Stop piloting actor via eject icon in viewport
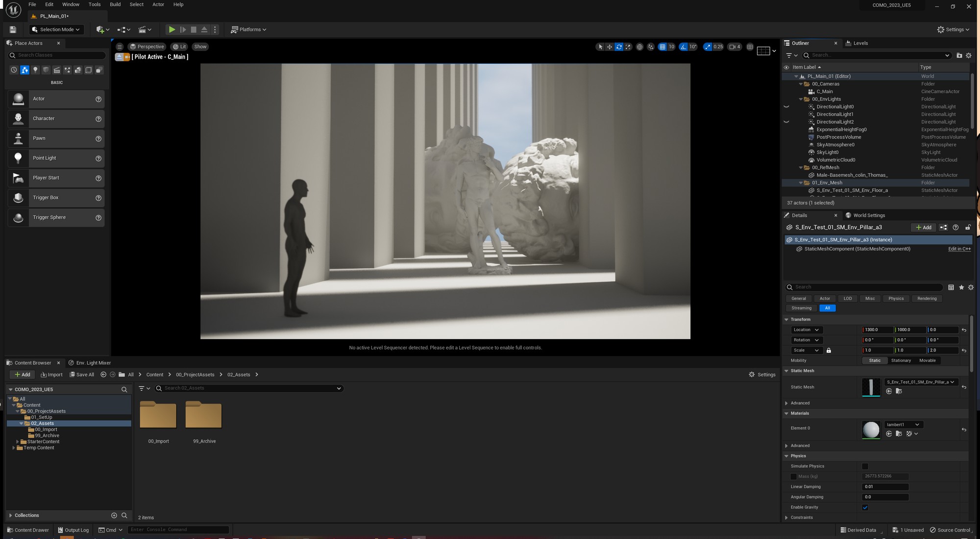 pos(119,57)
